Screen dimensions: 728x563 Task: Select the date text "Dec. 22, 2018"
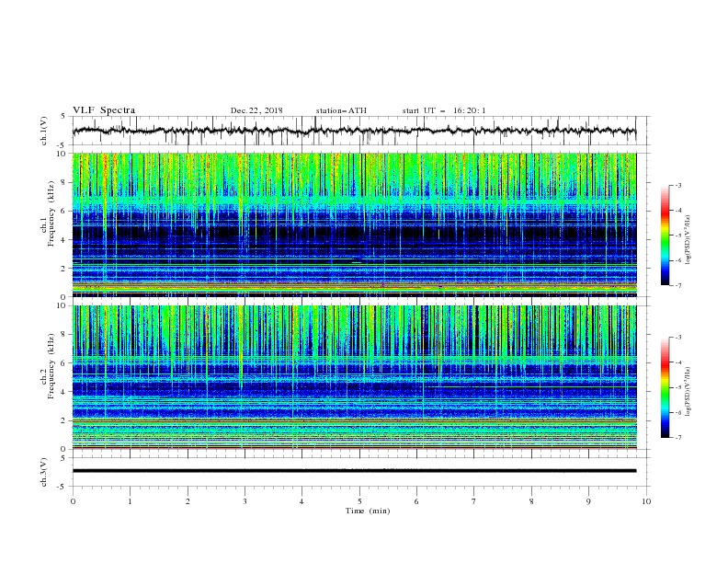pyautogui.click(x=256, y=110)
